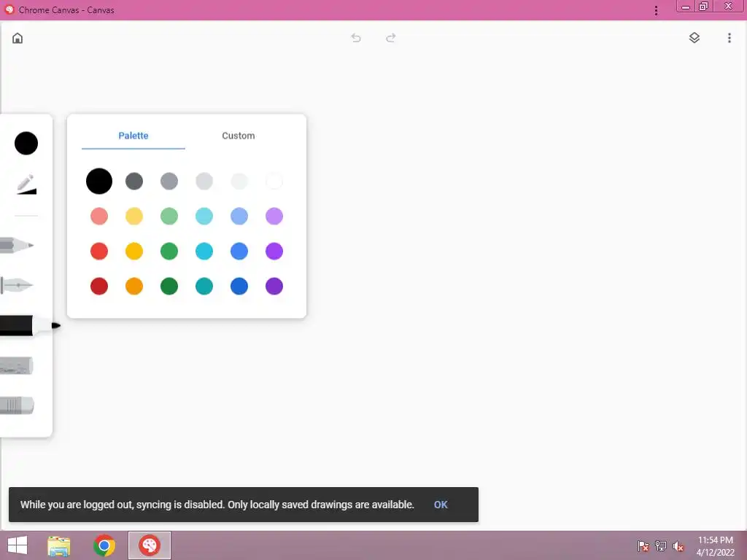Screen dimensions: 747x560
Task: Select the Pencil tool
Action: pyautogui.click(x=17, y=245)
